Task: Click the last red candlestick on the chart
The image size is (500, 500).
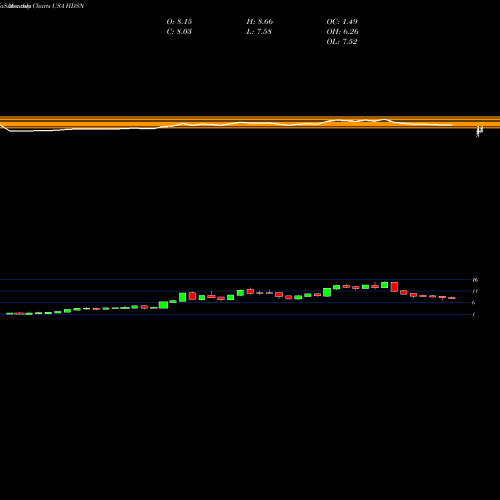Action: coord(452,298)
